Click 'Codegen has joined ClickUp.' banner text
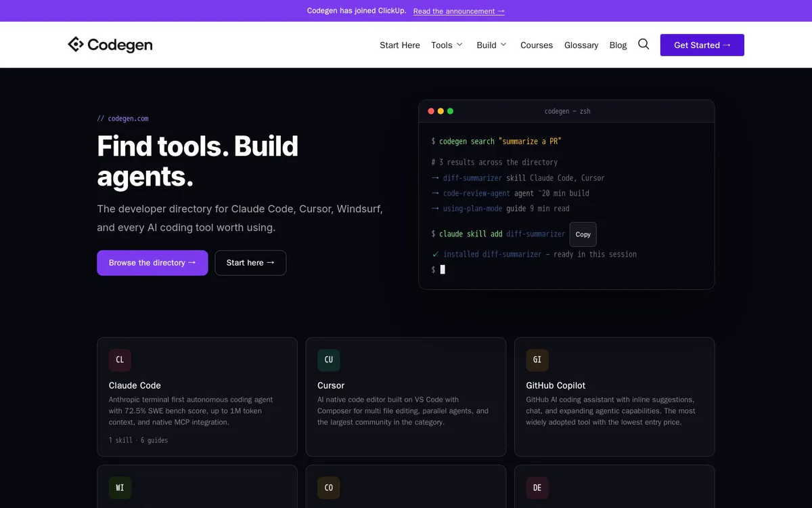This screenshot has width=812, height=508. (357, 11)
